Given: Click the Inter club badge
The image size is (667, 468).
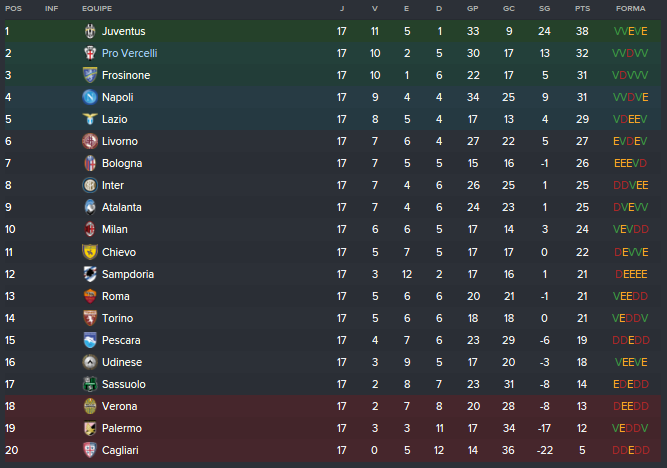Looking at the screenshot, I should tap(89, 185).
